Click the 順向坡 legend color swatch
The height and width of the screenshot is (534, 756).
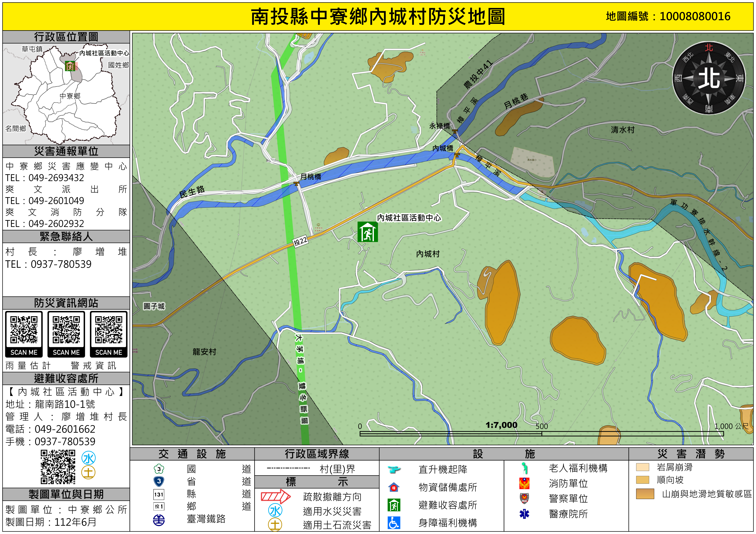642,480
